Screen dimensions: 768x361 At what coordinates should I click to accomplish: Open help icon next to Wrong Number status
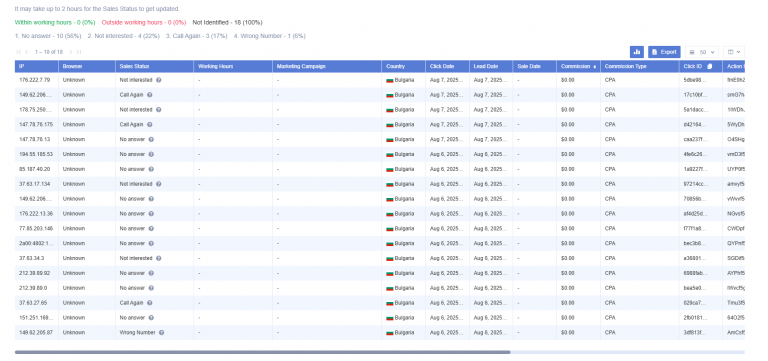161,333
